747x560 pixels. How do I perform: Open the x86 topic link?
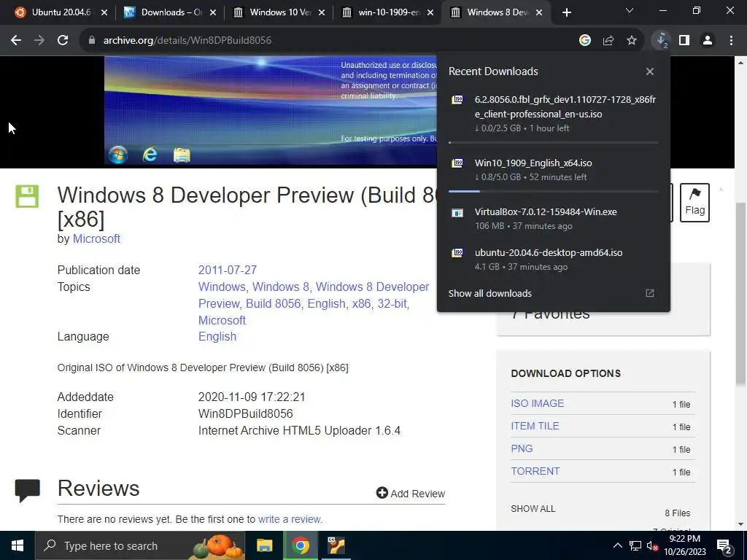[361, 303]
